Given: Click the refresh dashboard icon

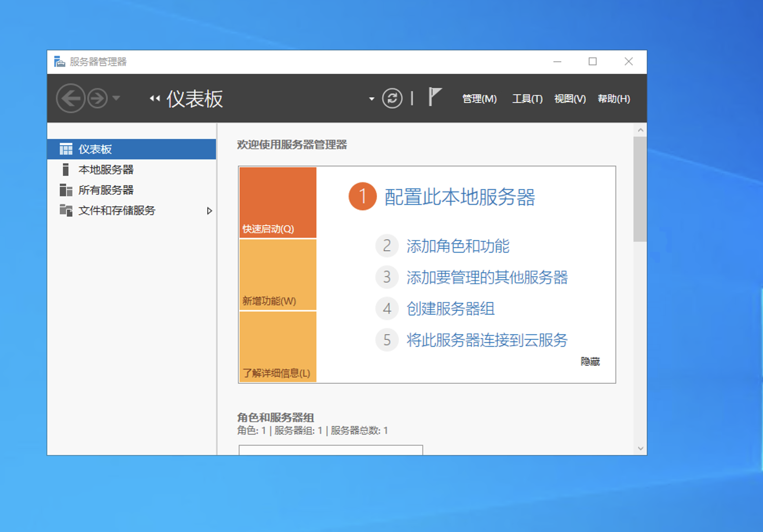Looking at the screenshot, I should [x=392, y=98].
